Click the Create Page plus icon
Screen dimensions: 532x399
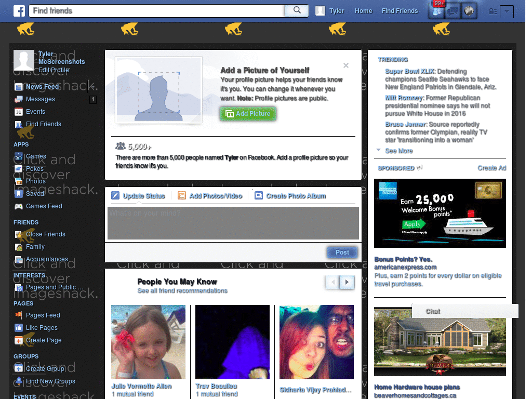pyautogui.click(x=19, y=340)
